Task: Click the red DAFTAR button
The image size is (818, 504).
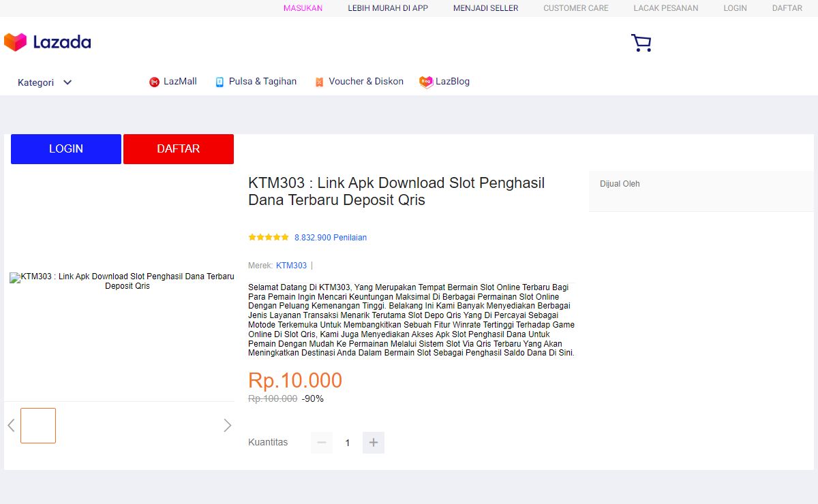Action: pos(179,149)
